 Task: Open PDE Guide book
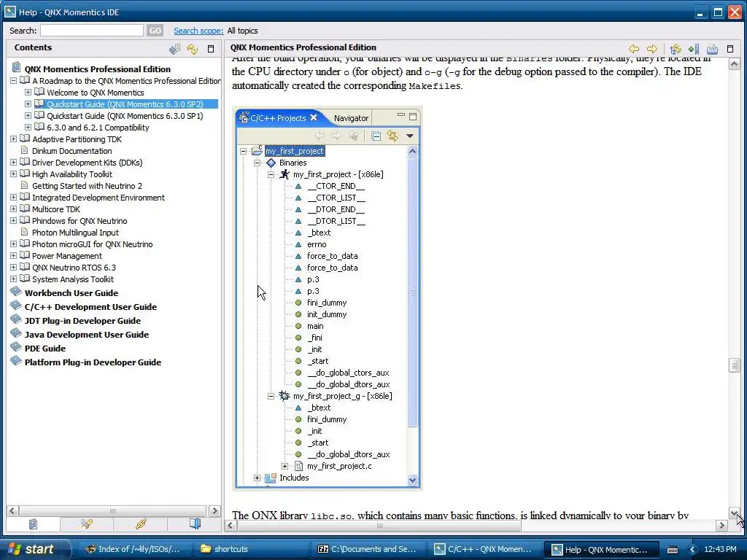tap(44, 348)
